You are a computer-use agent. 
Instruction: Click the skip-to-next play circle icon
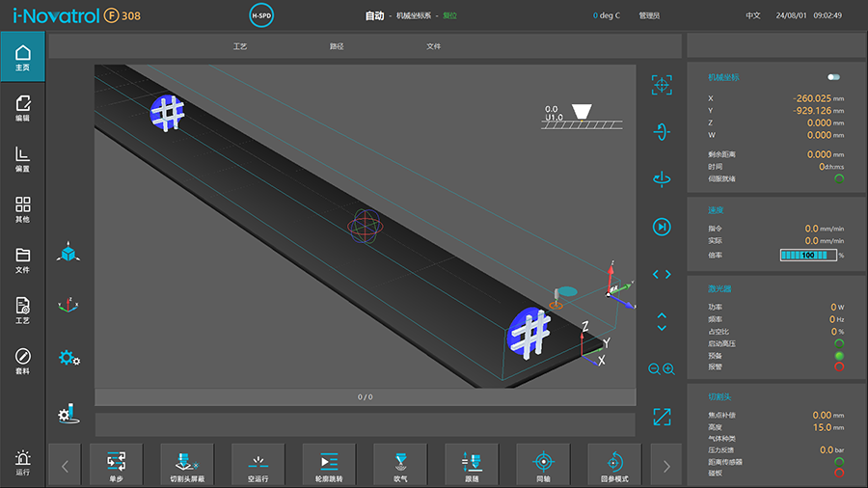pyautogui.click(x=662, y=227)
